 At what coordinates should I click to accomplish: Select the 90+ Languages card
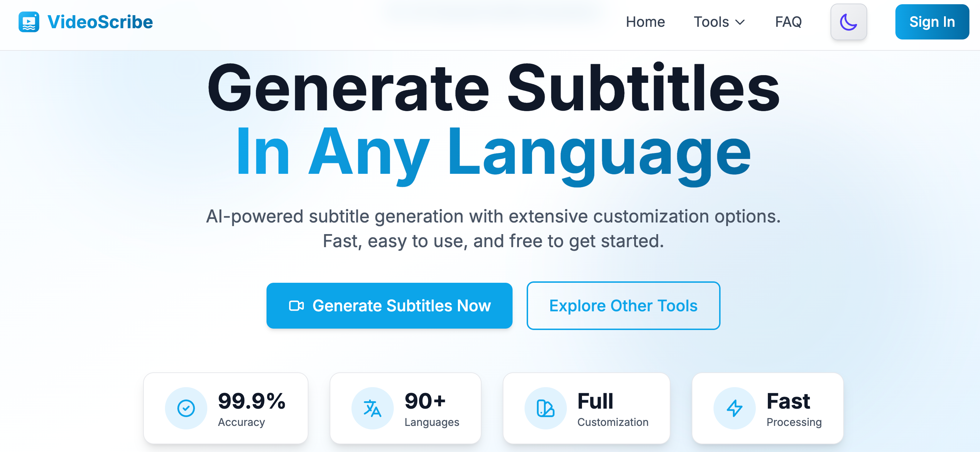pos(405,408)
